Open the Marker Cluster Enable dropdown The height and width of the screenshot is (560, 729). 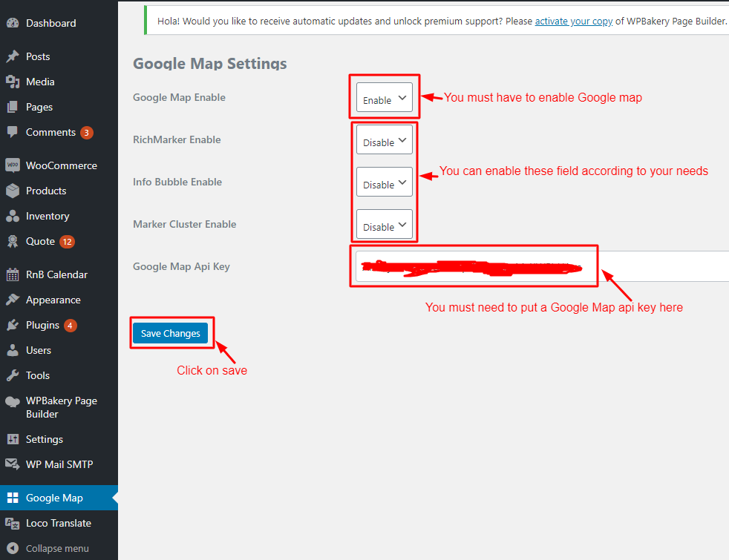(384, 225)
